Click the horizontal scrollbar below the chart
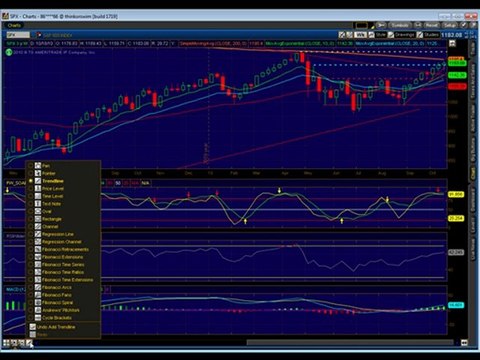Viewport: 480px width, 360px height. click(350, 342)
